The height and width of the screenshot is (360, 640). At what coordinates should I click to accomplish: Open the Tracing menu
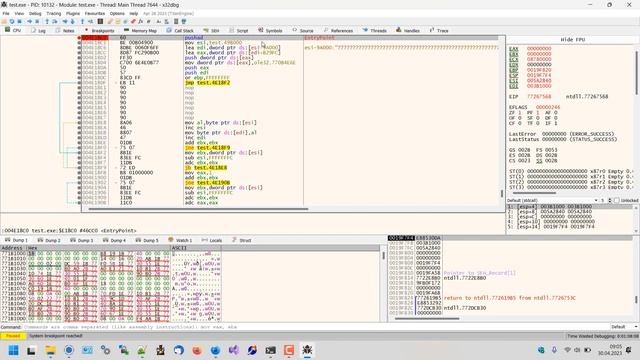click(x=53, y=13)
